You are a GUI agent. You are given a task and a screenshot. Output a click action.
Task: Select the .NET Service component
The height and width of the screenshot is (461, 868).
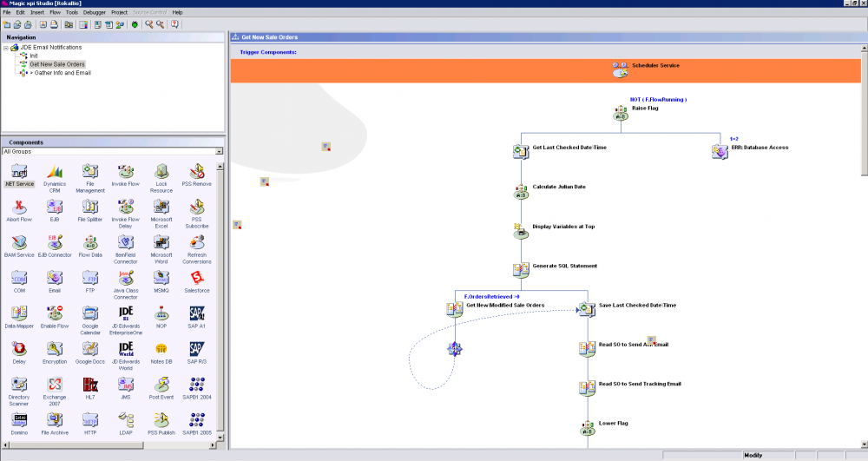(19, 176)
